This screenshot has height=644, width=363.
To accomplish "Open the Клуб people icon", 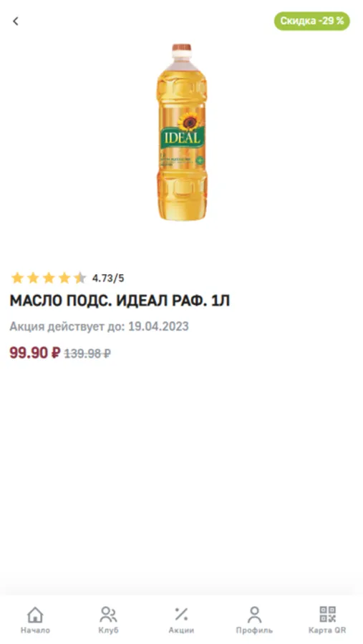I will coord(109,615).
